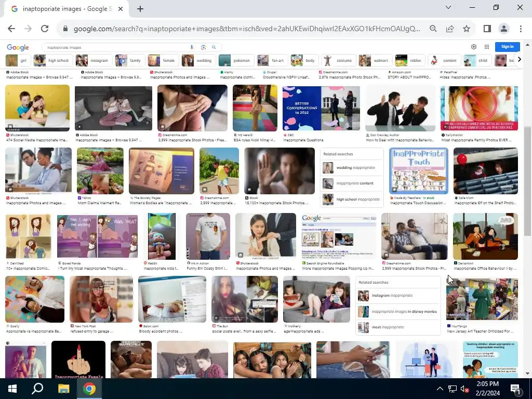Open 'wedding inappropriate' related search
Image resolution: width=532 pixels, height=399 pixels.
click(352, 168)
